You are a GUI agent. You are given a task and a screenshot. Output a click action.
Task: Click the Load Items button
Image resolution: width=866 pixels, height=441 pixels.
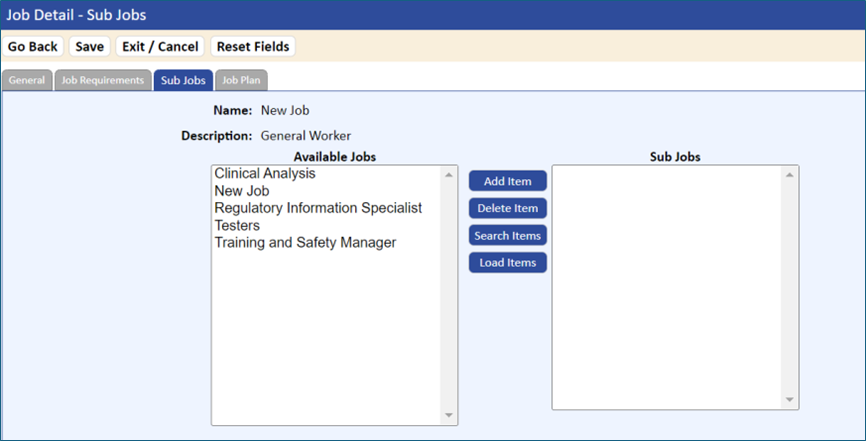508,262
